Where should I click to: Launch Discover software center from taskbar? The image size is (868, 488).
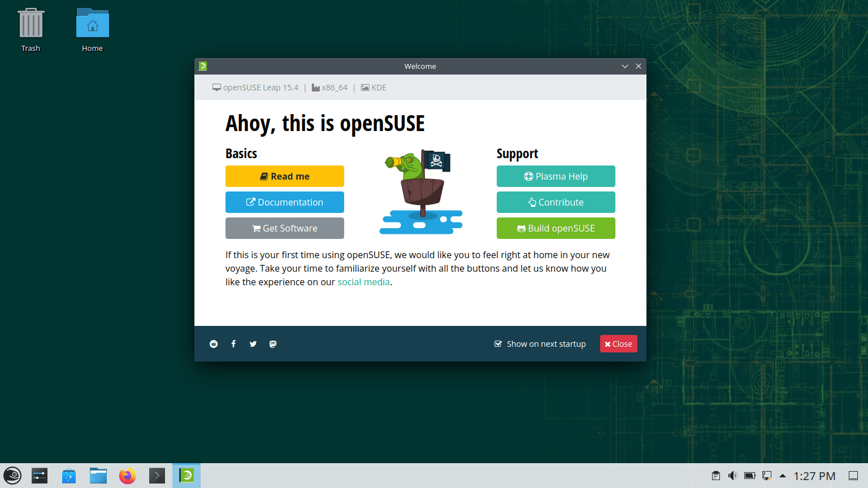(69, 476)
